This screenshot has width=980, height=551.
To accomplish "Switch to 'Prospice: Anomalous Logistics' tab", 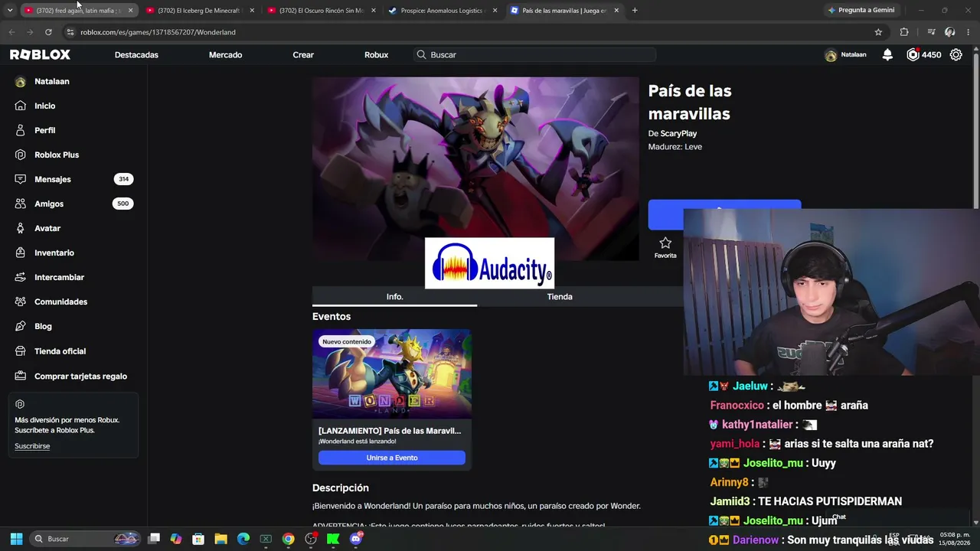I will pyautogui.click(x=443, y=11).
